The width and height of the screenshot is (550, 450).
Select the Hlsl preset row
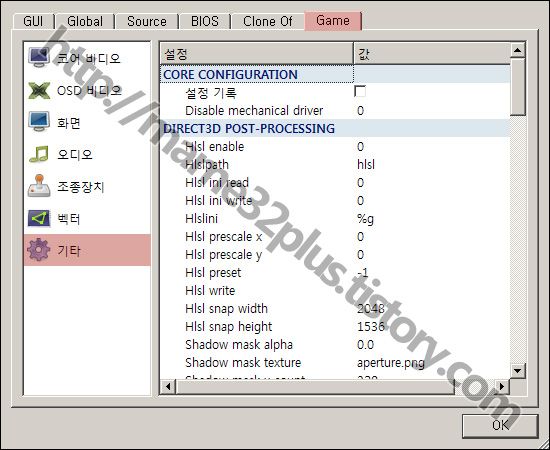335,273
